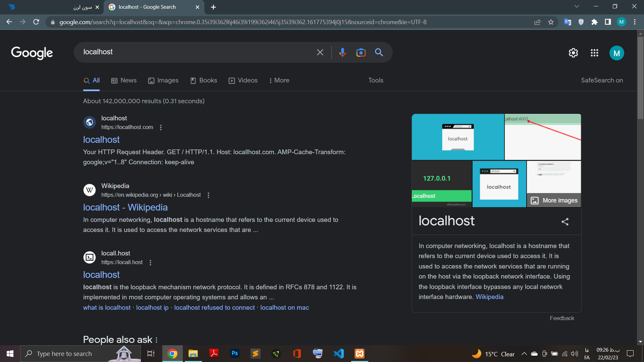Select the All results tab
This screenshot has height=362, width=644.
pyautogui.click(x=92, y=80)
